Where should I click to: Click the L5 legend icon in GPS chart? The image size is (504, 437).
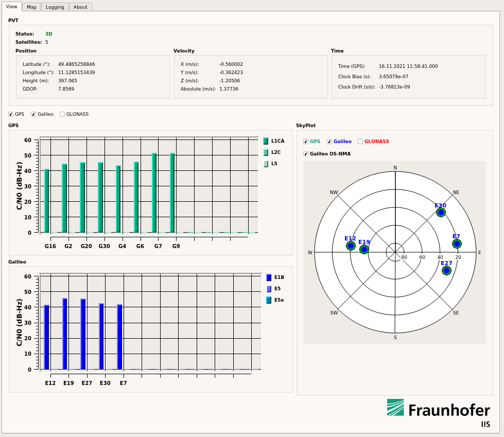point(267,164)
